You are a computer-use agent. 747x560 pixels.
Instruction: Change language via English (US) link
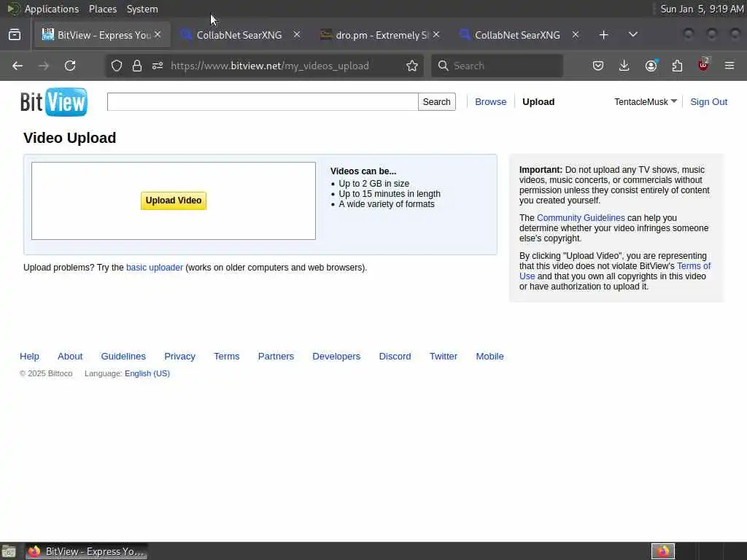(x=147, y=373)
